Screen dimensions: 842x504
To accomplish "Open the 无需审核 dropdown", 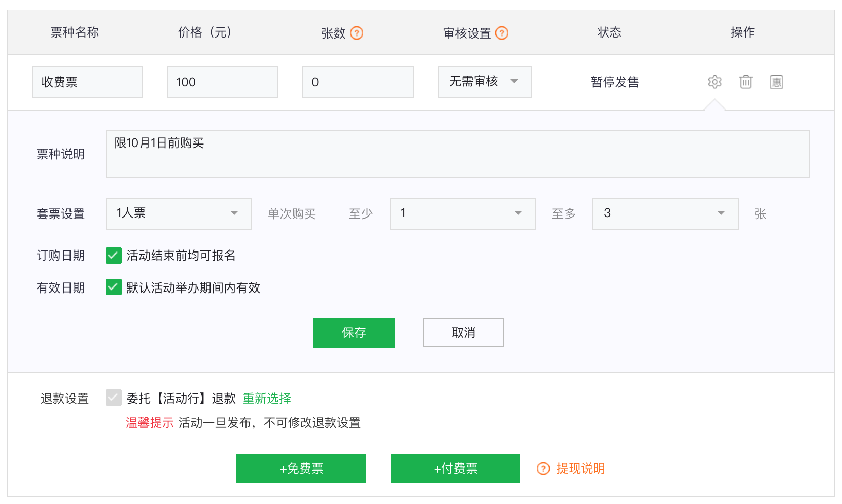I will tap(484, 82).
